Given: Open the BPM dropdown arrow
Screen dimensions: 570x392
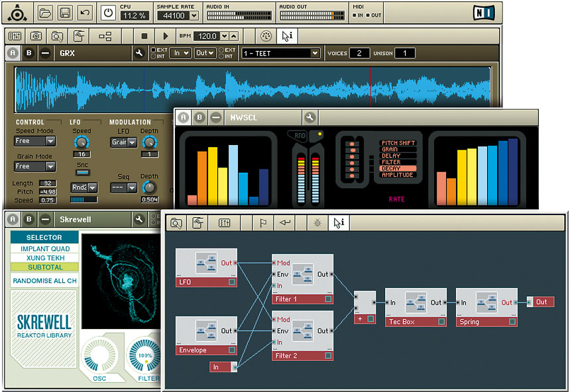Looking at the screenshot, I should pyautogui.click(x=224, y=36).
